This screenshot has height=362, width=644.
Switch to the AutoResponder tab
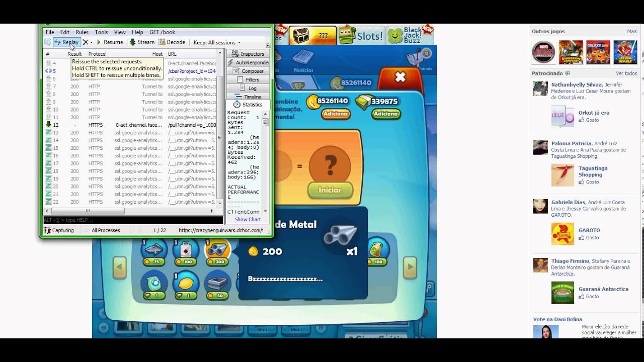pos(248,62)
